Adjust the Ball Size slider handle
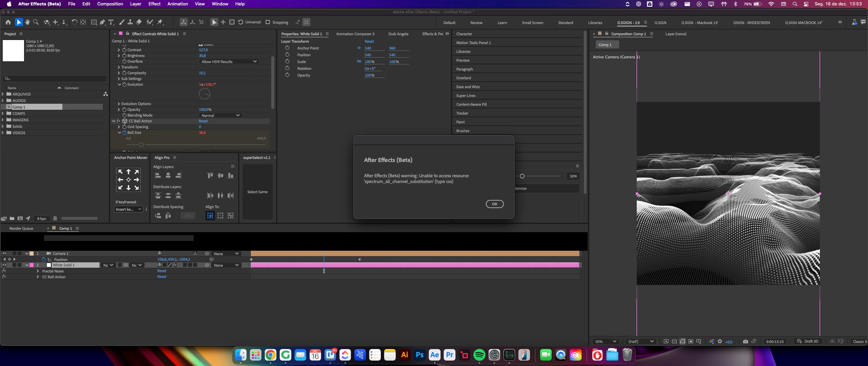The width and height of the screenshot is (868, 366). [x=141, y=145]
